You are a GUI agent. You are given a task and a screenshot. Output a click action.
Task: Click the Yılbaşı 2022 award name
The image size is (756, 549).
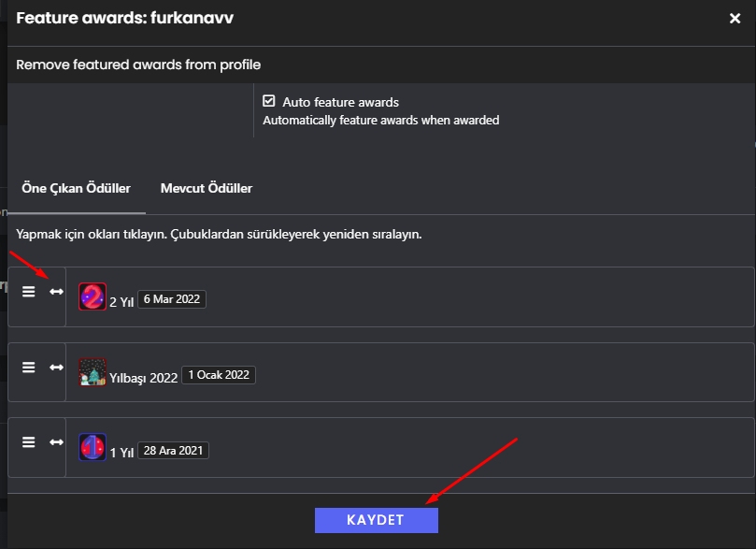144,378
